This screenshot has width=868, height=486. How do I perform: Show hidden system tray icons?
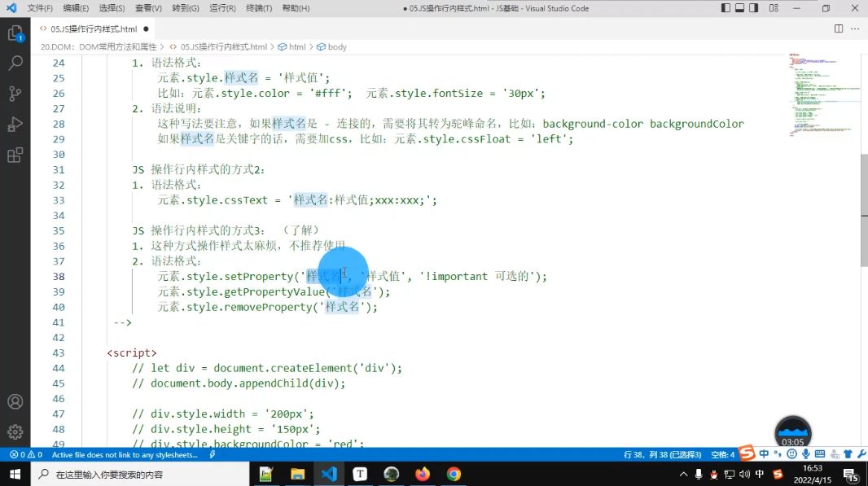684,475
